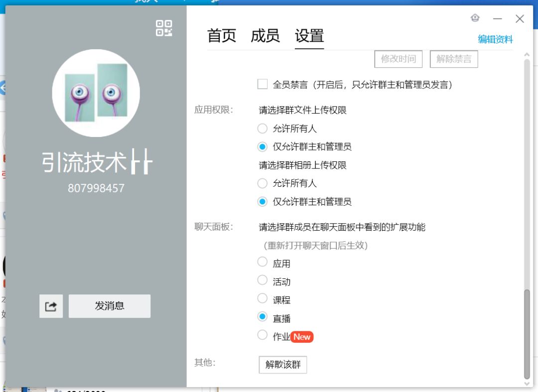Click the 解散该群 button
Screen dimensions: 538x392
click(x=283, y=365)
